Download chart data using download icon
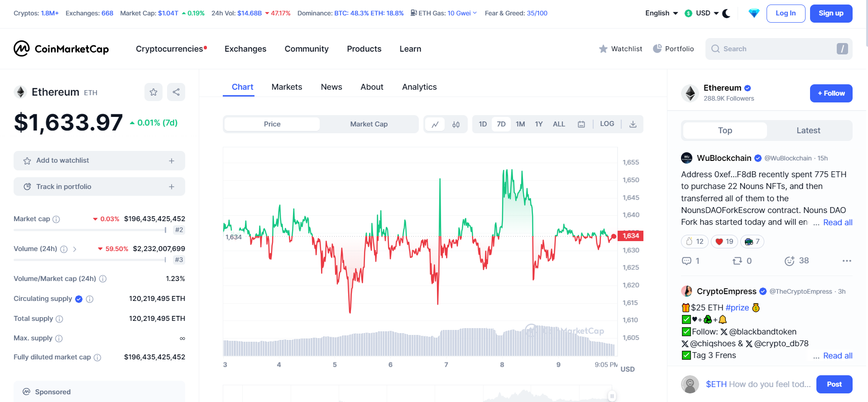868x402 pixels. [x=633, y=124]
